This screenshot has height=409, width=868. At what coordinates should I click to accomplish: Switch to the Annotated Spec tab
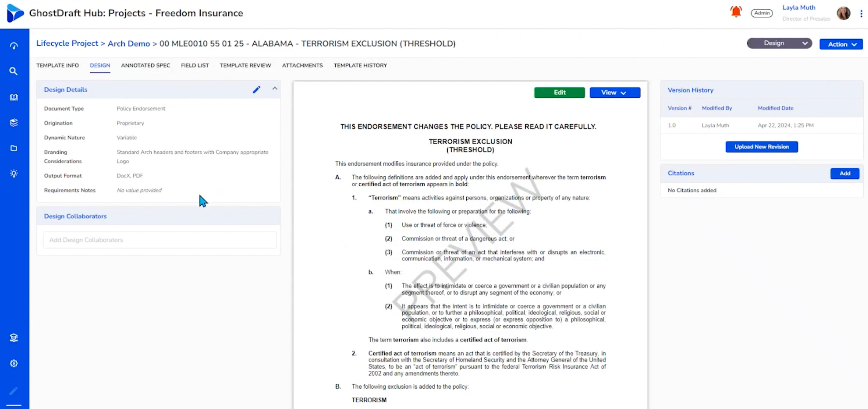tap(145, 65)
